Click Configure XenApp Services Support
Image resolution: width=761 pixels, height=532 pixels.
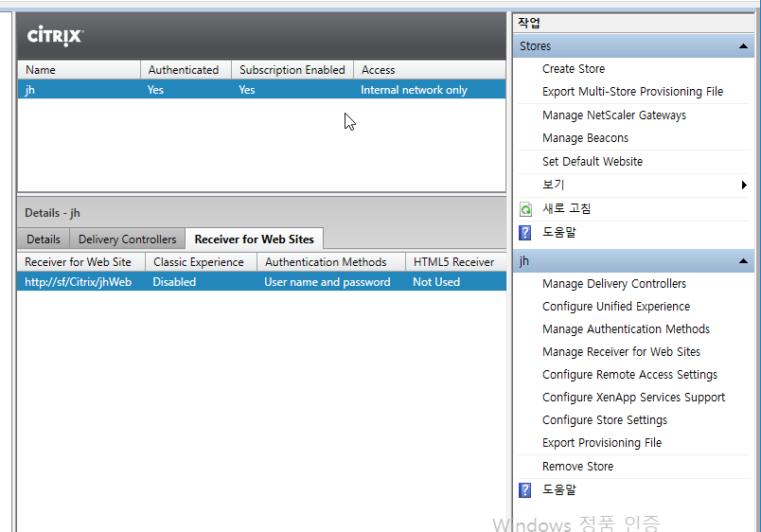tap(633, 398)
